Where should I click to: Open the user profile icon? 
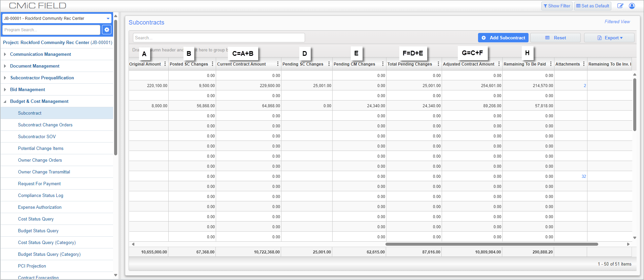632,6
